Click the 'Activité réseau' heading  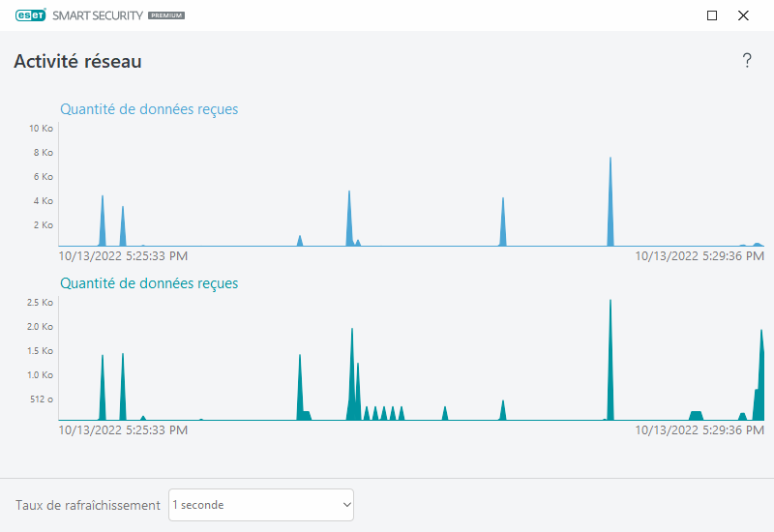[77, 62]
